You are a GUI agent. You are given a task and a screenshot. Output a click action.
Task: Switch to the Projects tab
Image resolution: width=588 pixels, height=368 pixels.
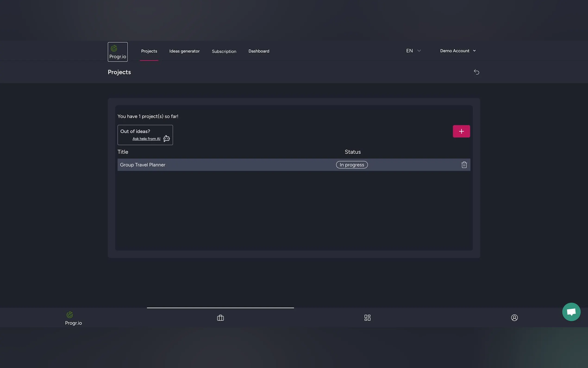149,51
